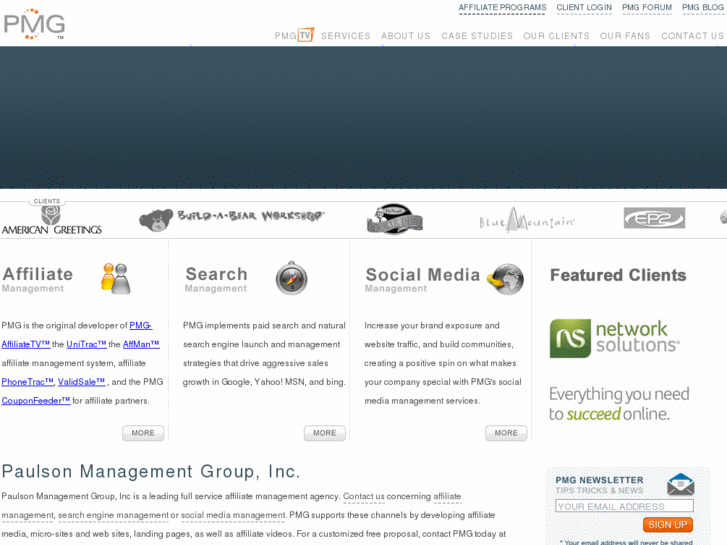Follow the AffMan link
The height and width of the screenshot is (545, 727).
[141, 344]
